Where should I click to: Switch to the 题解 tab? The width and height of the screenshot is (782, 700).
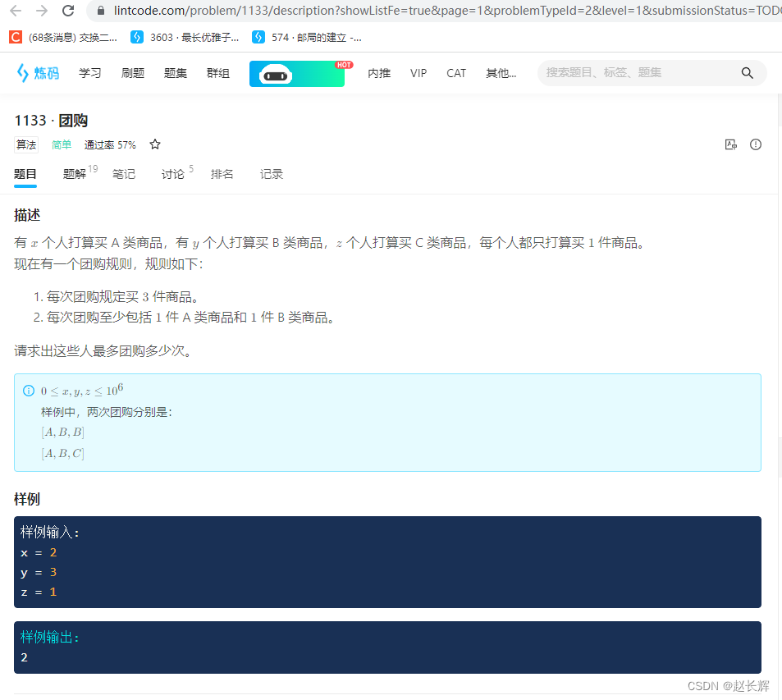coord(75,173)
